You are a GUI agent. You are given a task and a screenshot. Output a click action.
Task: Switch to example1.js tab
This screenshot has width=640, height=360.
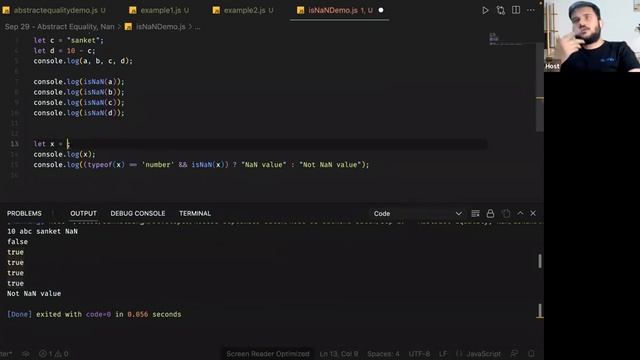pyautogui.click(x=159, y=10)
